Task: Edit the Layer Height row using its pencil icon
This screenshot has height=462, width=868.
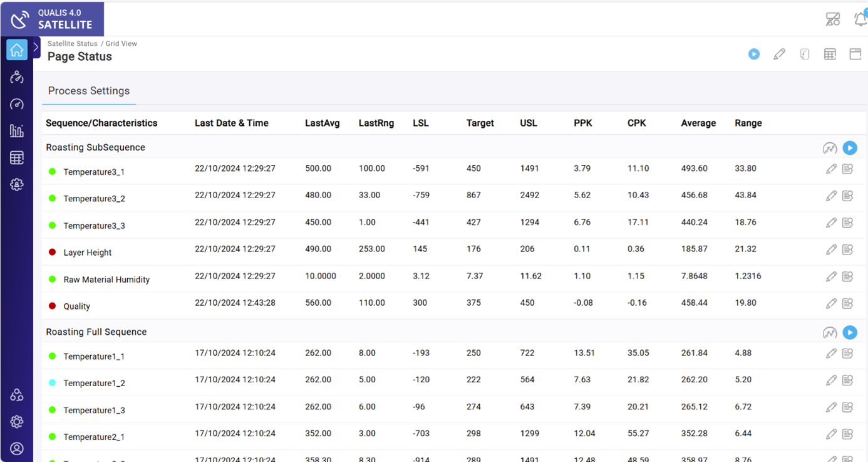Action: coord(831,249)
